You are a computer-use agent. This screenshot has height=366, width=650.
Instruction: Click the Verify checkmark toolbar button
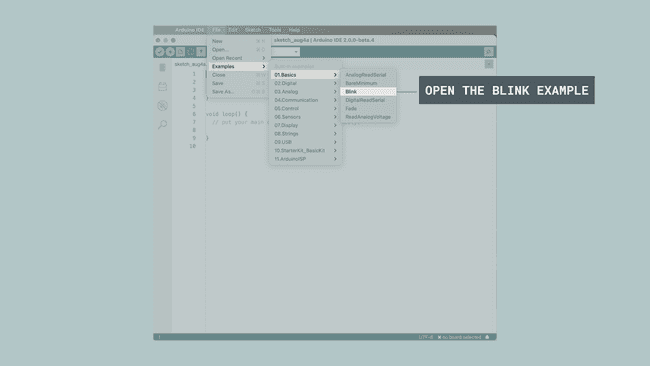pyautogui.click(x=160, y=52)
